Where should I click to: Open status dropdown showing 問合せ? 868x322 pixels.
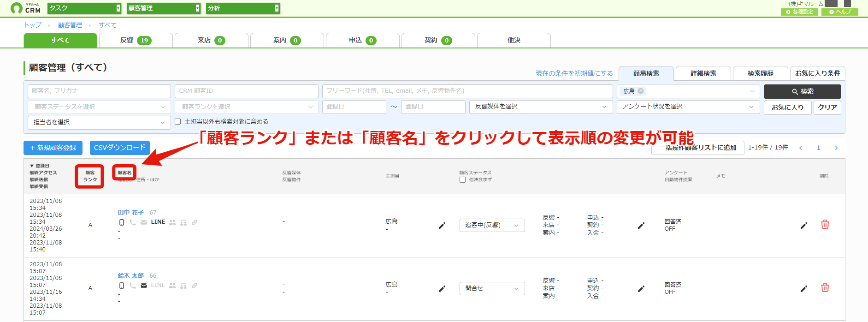pos(492,288)
